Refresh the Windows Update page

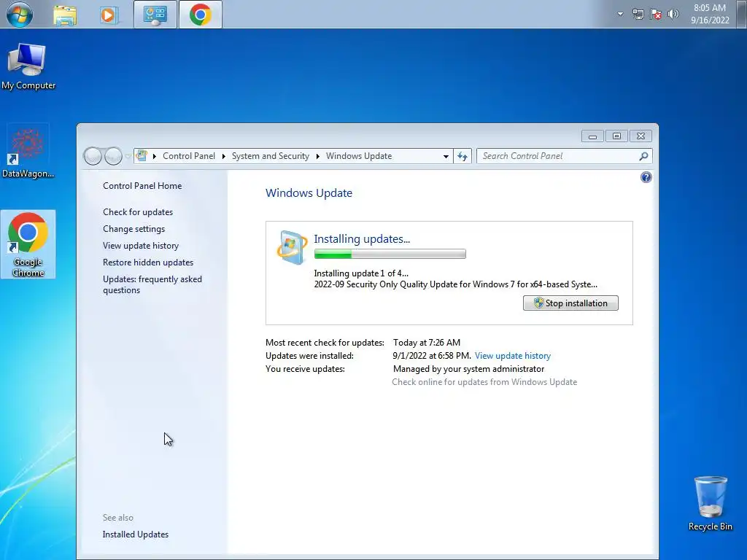click(x=462, y=156)
